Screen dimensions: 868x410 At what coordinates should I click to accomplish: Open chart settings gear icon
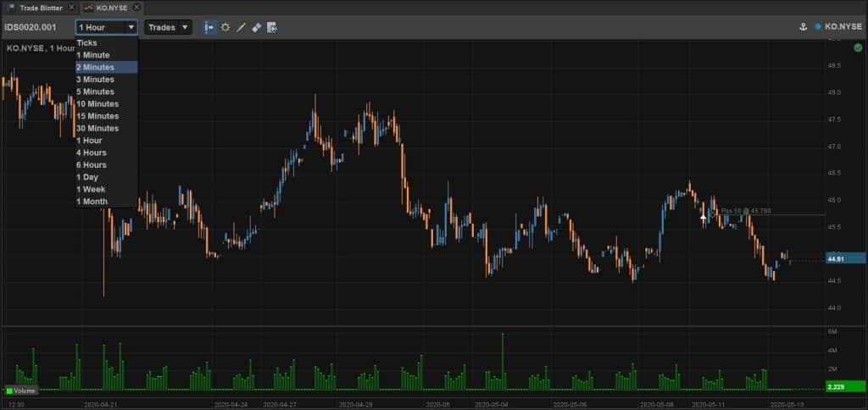[225, 27]
